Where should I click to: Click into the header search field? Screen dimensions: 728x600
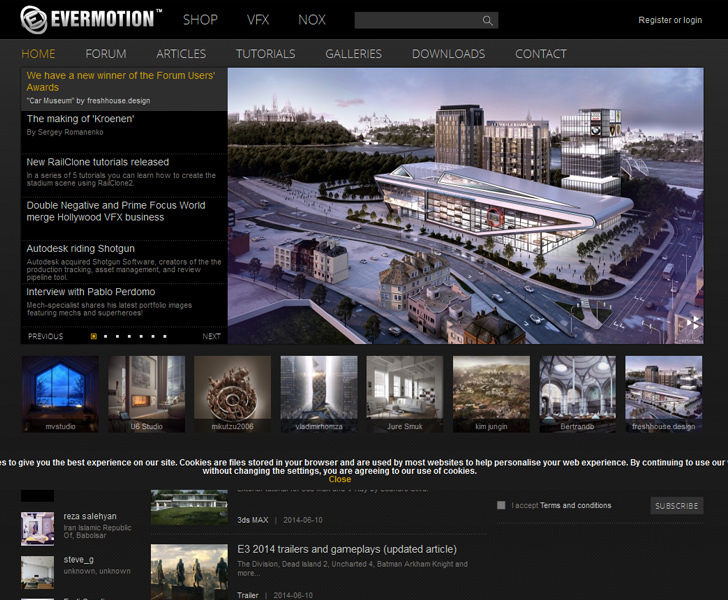(x=418, y=20)
